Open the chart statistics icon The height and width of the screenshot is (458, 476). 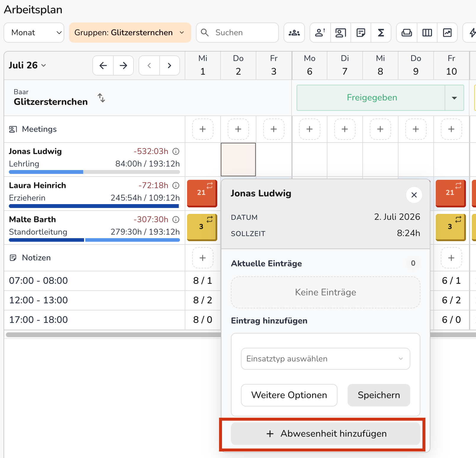[447, 33]
